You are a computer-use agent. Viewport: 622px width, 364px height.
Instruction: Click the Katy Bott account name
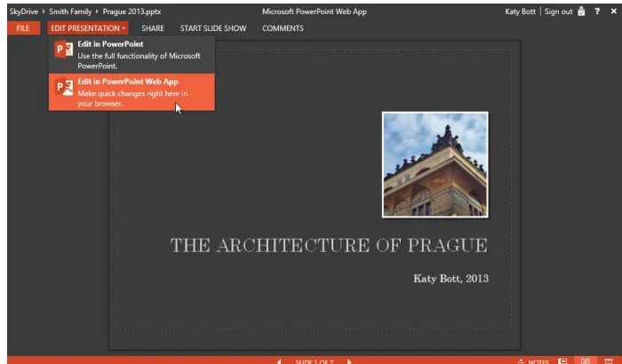click(x=520, y=12)
